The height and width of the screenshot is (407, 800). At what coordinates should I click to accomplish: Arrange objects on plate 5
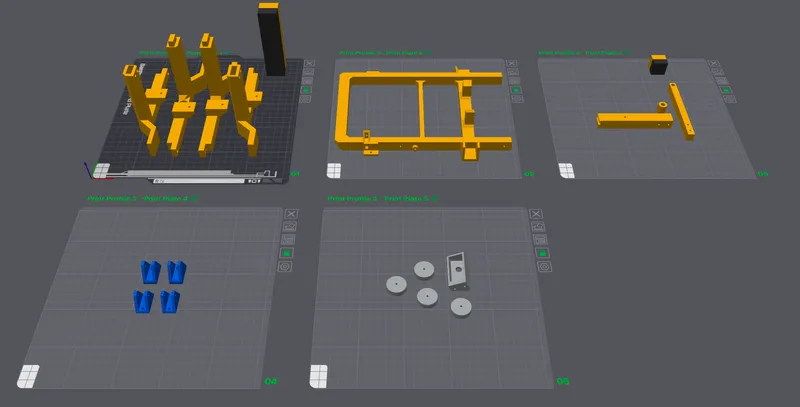point(540,240)
